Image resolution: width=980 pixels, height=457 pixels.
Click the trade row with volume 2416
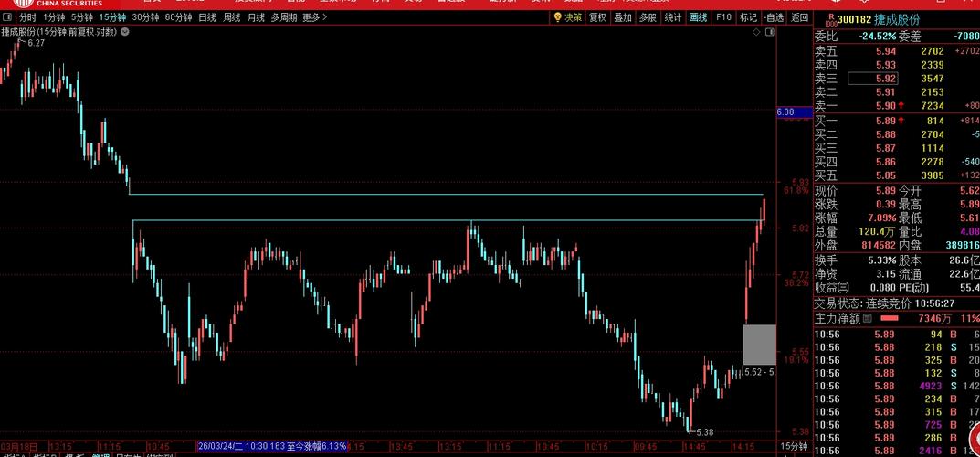pyautogui.click(x=897, y=452)
